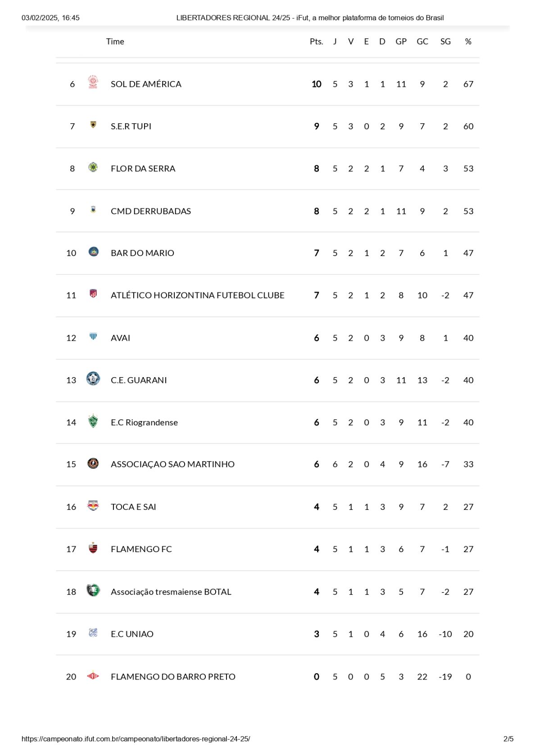Select the BAR DO MARIO team logo
This screenshot has width=535, height=756.
pyautogui.click(x=94, y=252)
